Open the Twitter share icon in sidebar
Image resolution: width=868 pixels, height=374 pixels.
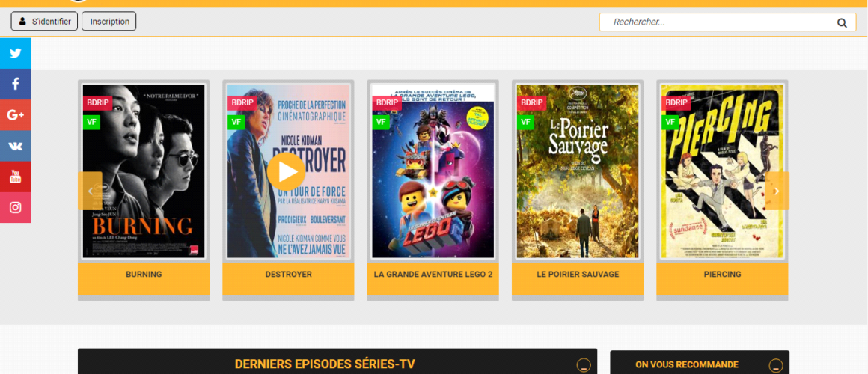point(15,53)
